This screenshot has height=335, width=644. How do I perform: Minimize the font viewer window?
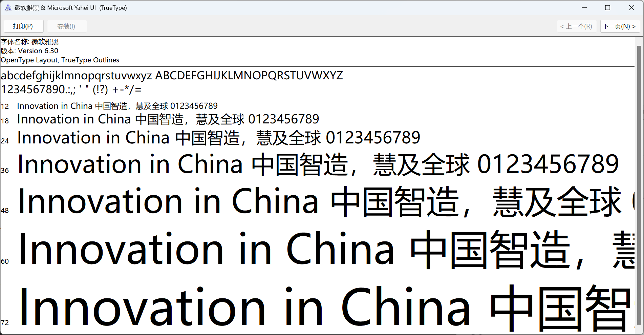(584, 7)
